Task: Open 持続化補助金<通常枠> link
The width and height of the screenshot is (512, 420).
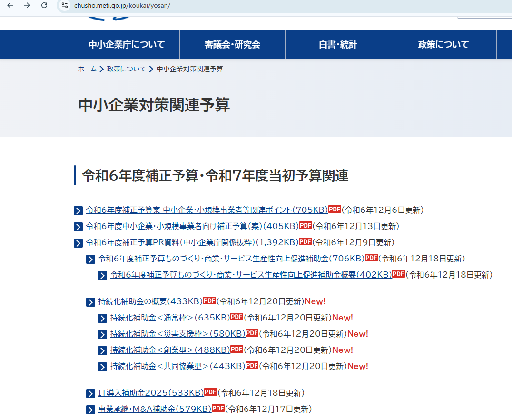Action: pos(170,318)
